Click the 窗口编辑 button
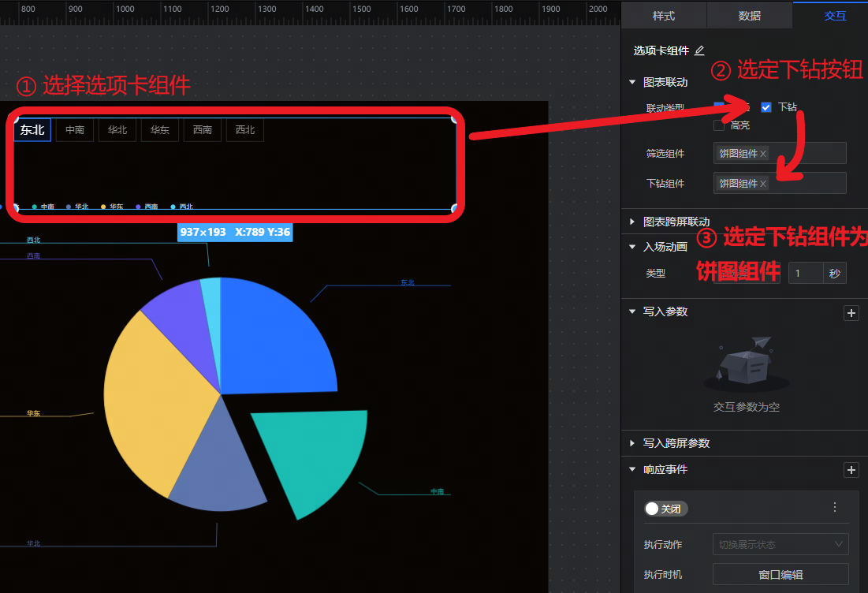 click(x=780, y=575)
